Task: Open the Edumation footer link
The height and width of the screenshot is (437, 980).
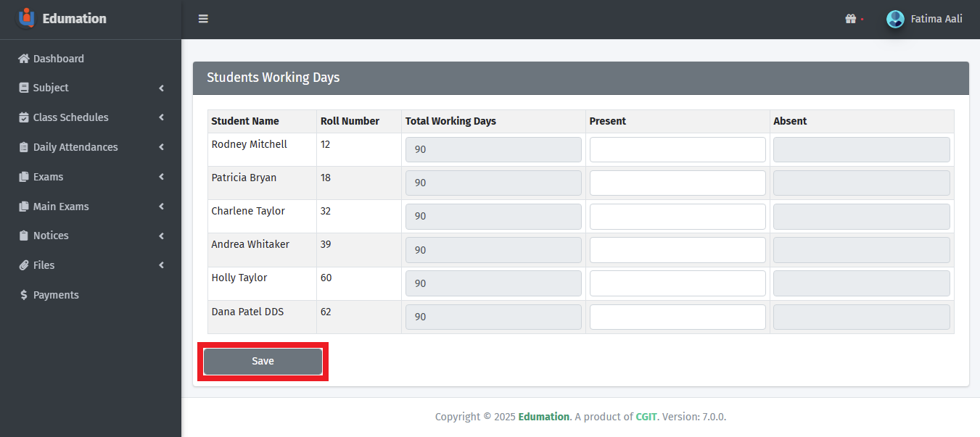Action: coord(543,417)
